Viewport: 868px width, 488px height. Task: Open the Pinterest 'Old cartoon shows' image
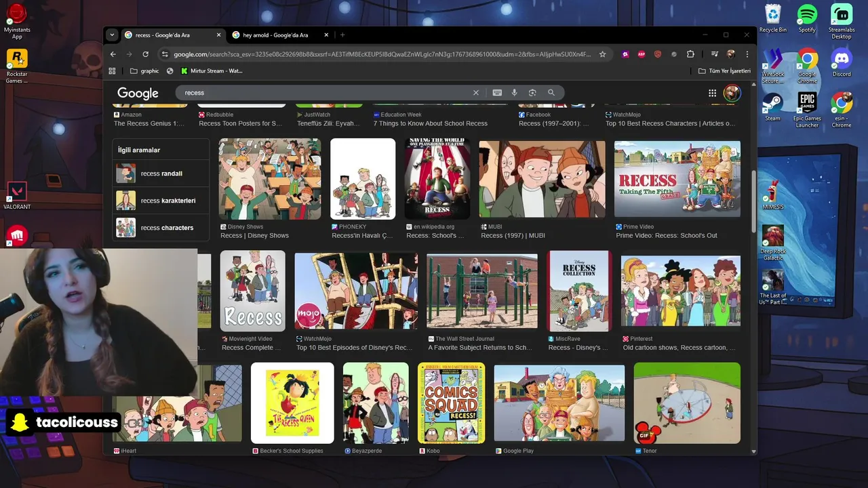(681, 291)
